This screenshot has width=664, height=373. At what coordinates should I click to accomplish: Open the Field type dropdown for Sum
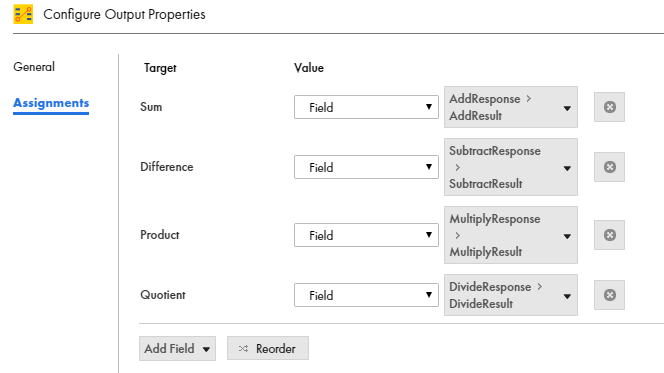point(366,107)
